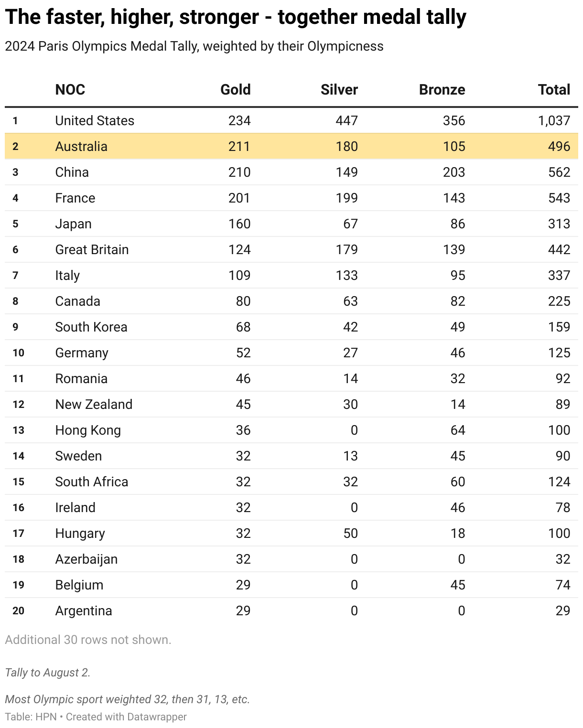583x728 pixels.
Task: Click the NOC column header
Action: tap(70, 90)
